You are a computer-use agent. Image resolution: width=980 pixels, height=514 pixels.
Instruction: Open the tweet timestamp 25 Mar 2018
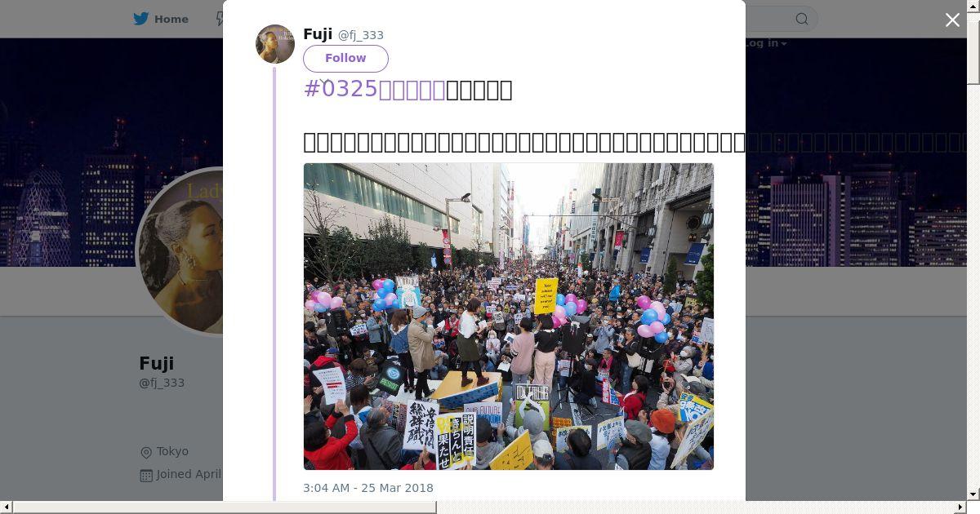368,488
